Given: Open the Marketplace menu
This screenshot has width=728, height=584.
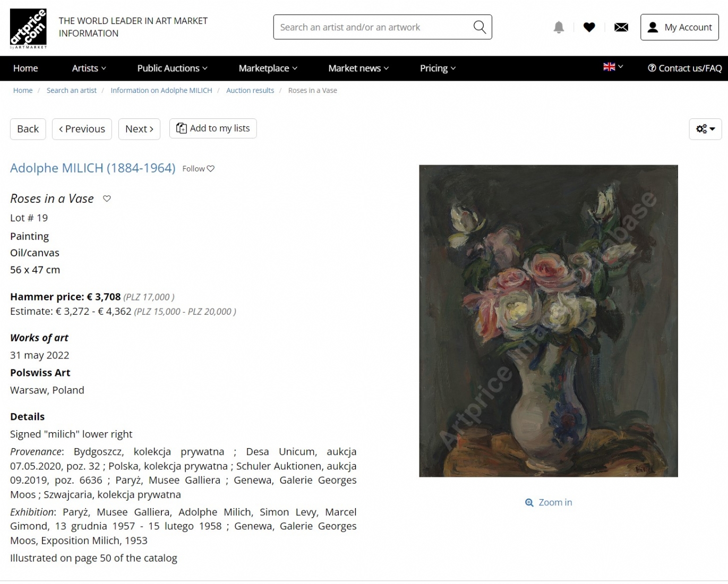Looking at the screenshot, I should pos(268,68).
